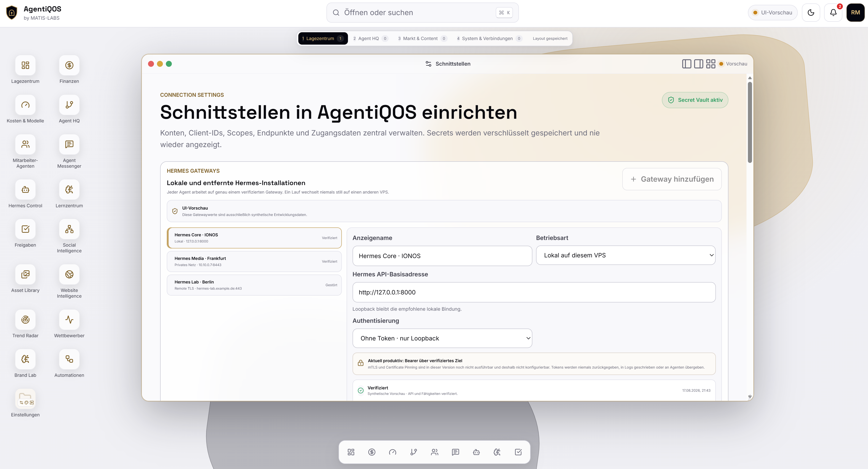Viewport: 868px width, 469px height.
Task: Click the ⌘ K shortcut hint
Action: tap(504, 13)
